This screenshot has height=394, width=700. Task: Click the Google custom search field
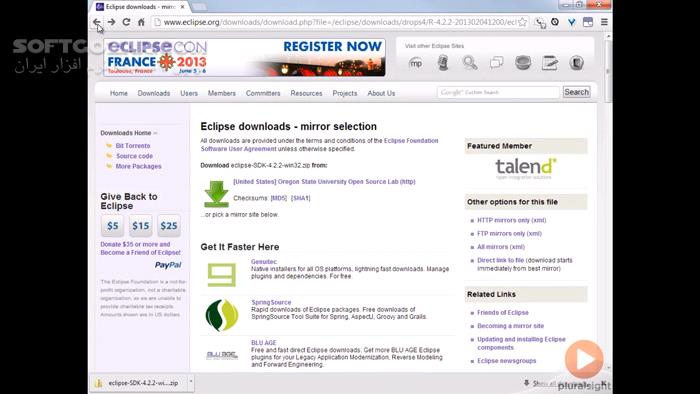[x=498, y=92]
